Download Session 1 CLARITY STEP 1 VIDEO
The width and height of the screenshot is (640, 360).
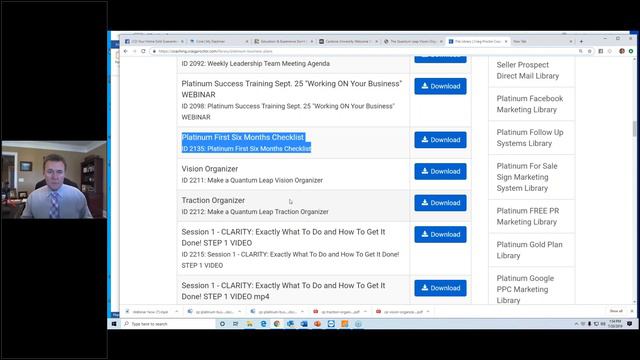440,235
